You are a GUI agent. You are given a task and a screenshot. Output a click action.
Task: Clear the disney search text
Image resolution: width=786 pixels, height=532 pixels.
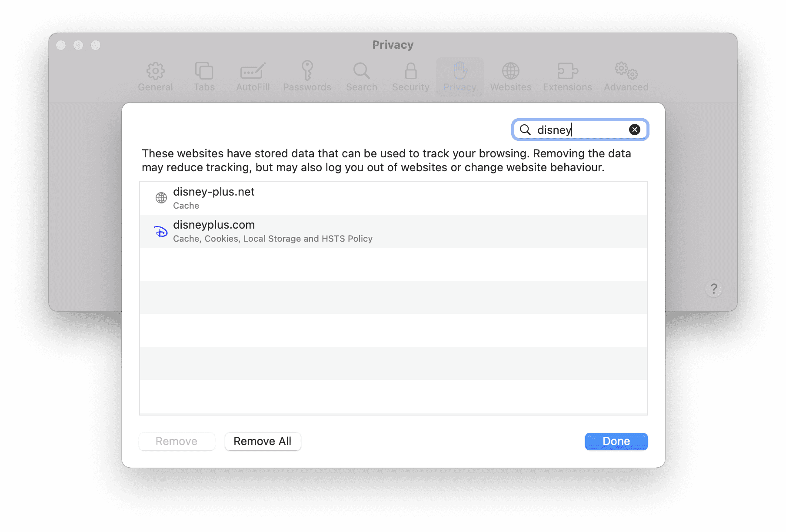tap(635, 130)
